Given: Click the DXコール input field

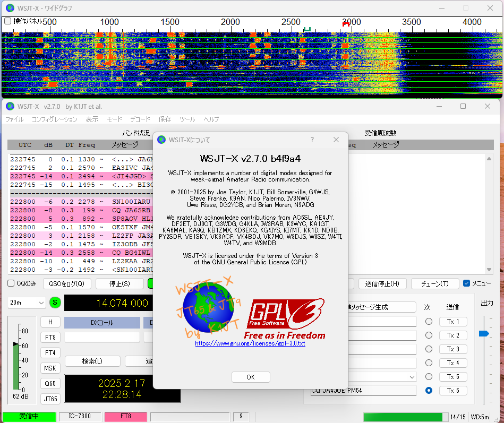Looking at the screenshot, I should (102, 337).
